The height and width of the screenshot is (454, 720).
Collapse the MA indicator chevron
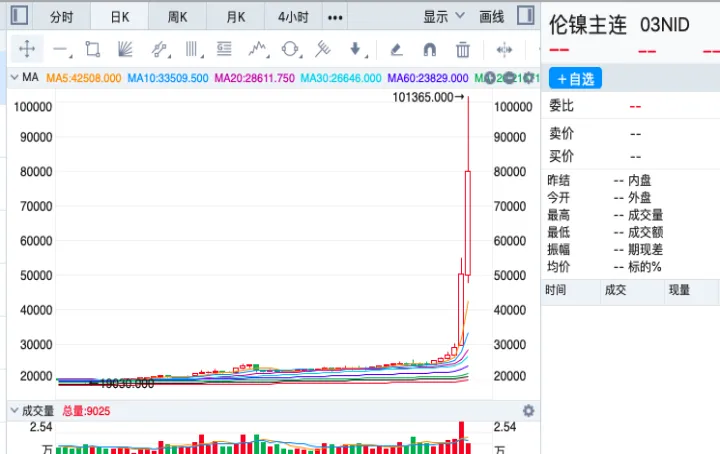tap(14, 77)
